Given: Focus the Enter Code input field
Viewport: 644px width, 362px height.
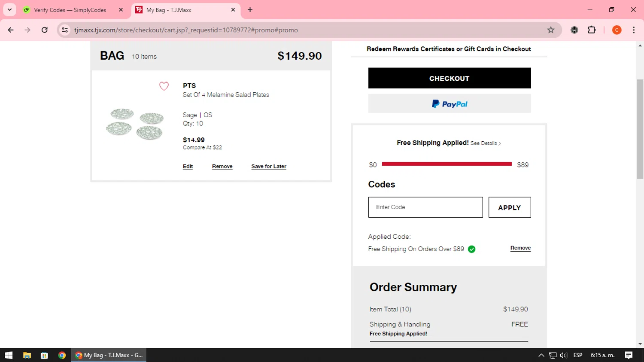Looking at the screenshot, I should click(425, 207).
